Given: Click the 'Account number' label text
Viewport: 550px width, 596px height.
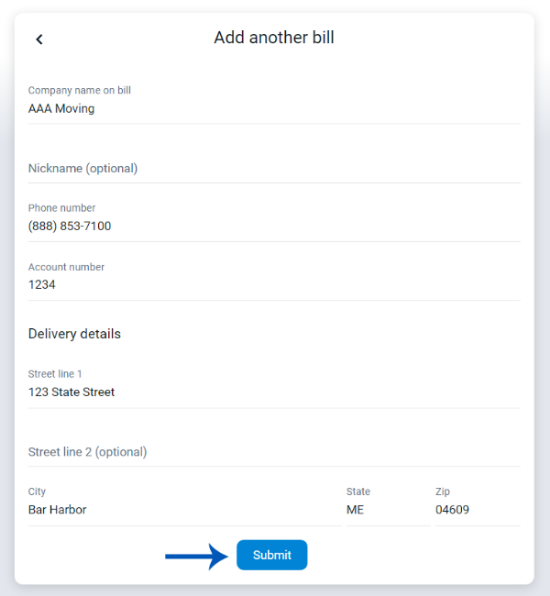Looking at the screenshot, I should click(x=66, y=267).
